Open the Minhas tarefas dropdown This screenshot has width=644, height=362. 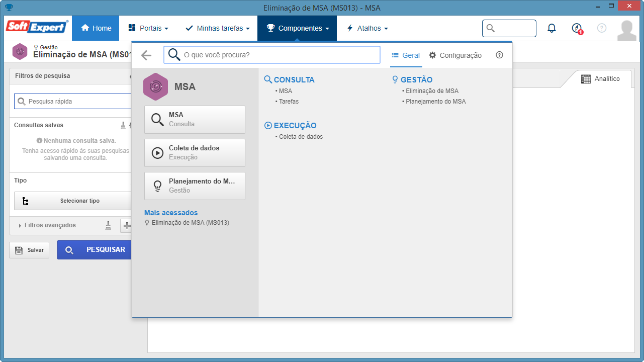point(218,28)
